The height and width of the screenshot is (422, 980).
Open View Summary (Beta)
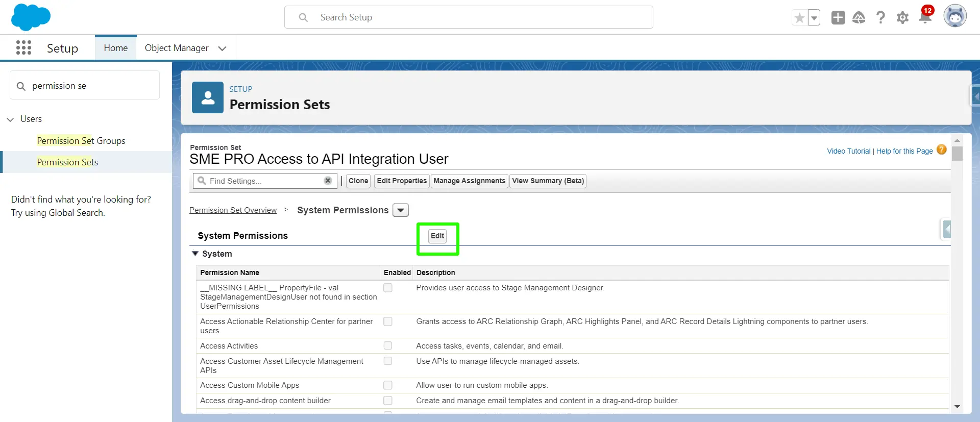click(548, 181)
